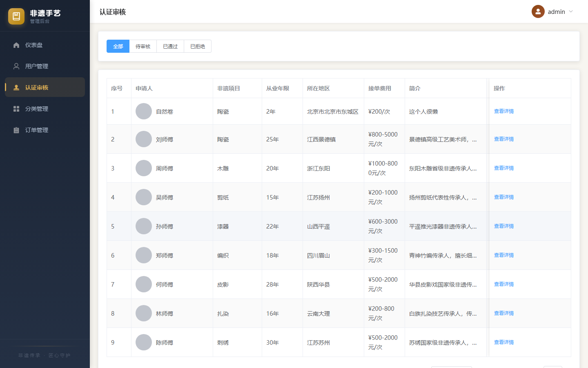View details for 郑师傅

[504, 255]
